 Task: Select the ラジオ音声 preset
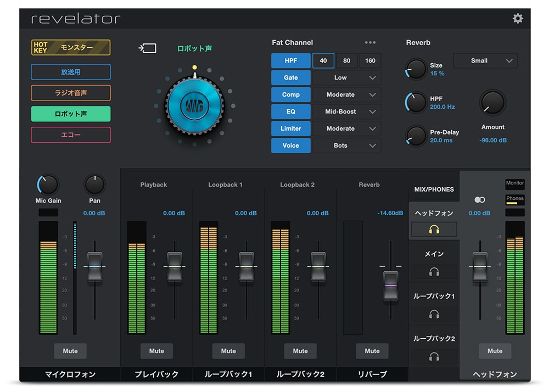point(71,93)
